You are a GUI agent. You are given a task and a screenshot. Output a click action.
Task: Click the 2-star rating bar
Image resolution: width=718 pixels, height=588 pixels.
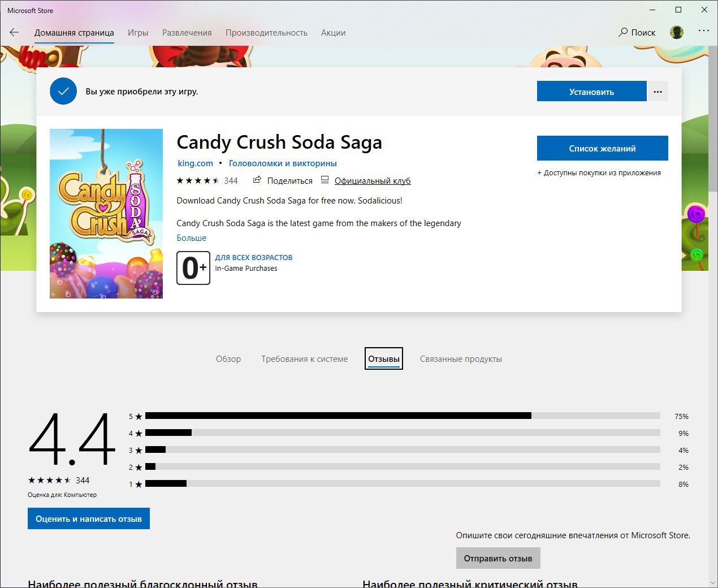click(403, 466)
